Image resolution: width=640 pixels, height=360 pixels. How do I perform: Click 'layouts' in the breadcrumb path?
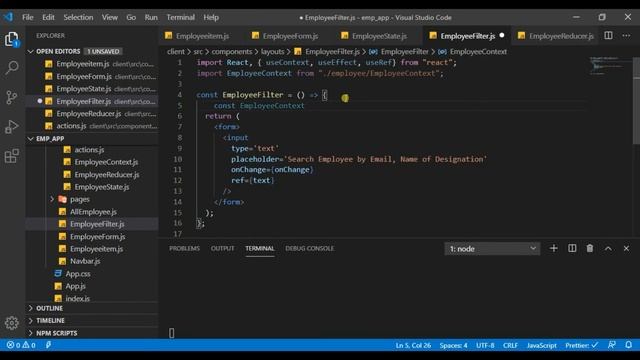point(272,51)
